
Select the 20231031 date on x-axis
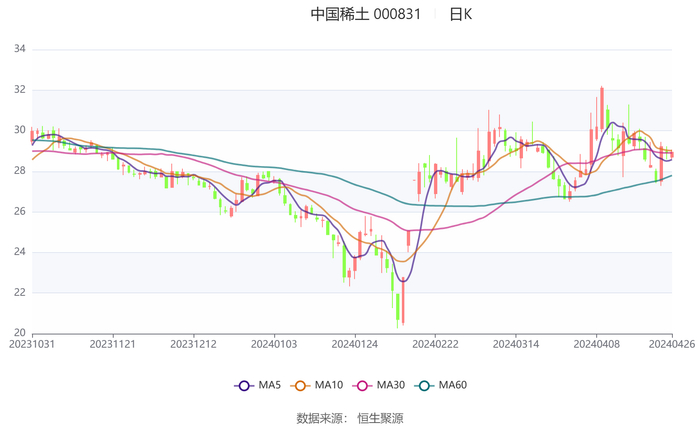[32, 345]
